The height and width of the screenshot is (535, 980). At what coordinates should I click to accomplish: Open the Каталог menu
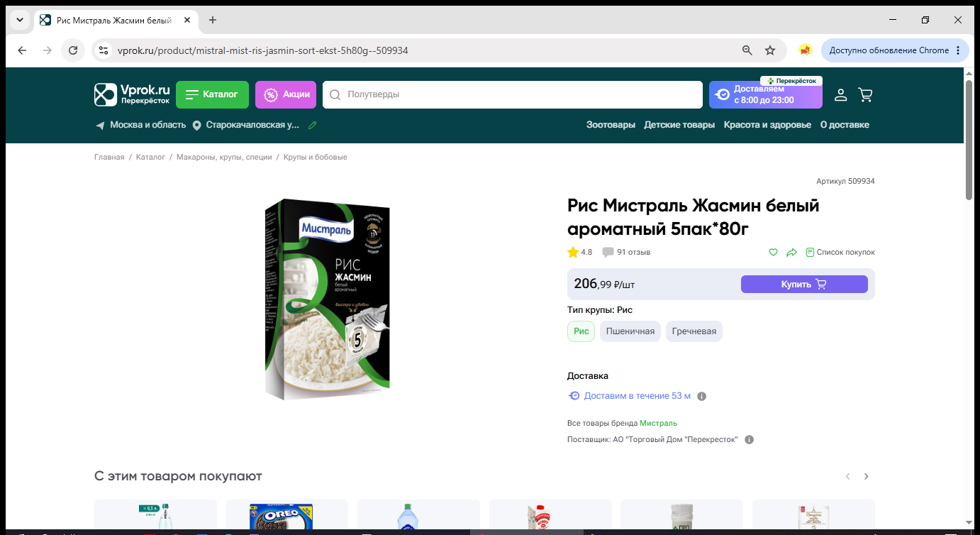[x=212, y=94]
